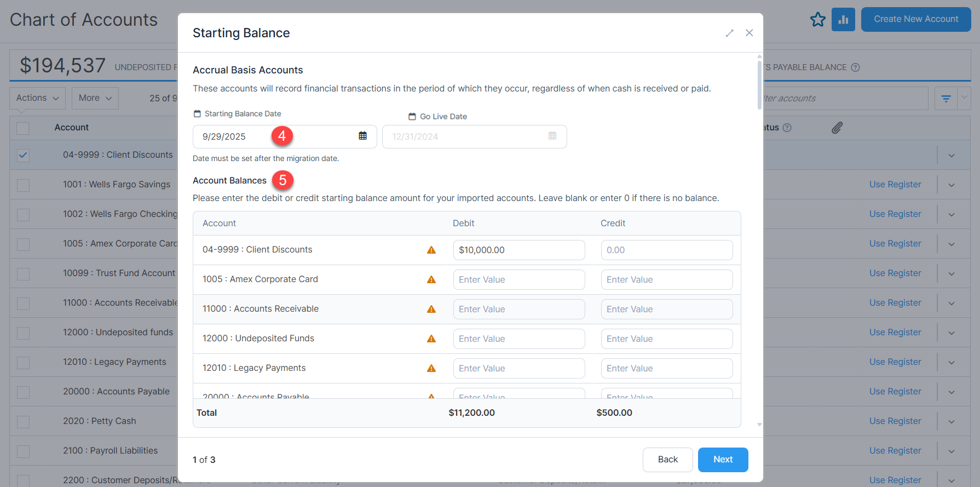Viewport: 980px width, 487px height.
Task: Click warning icon for Amex Corporate Card
Action: pyautogui.click(x=431, y=280)
